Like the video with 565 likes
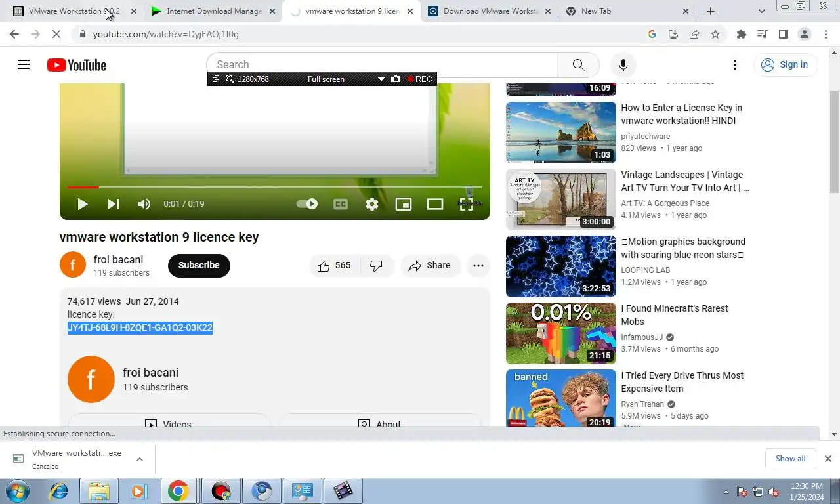This screenshot has height=504, width=840. point(335,266)
